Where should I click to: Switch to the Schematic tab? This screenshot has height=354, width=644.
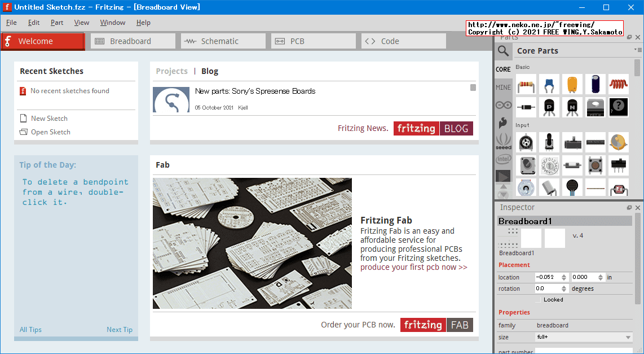click(223, 41)
